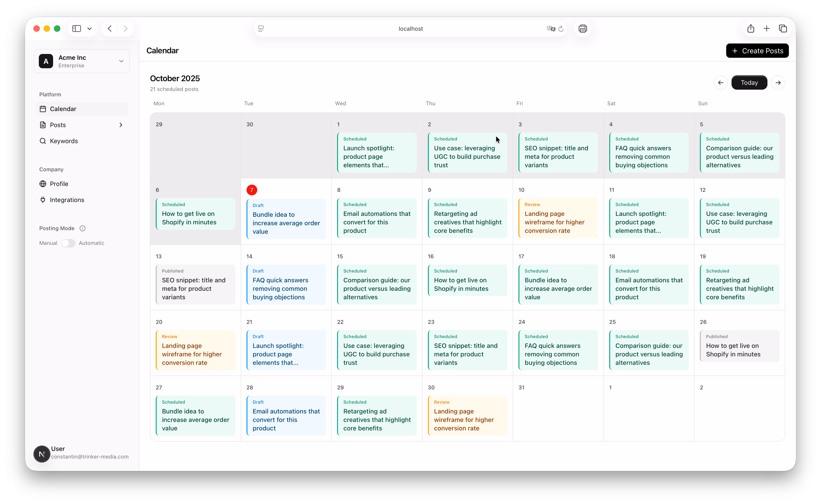Click the Safari share icon
This screenshot has height=504, width=821.
(751, 29)
